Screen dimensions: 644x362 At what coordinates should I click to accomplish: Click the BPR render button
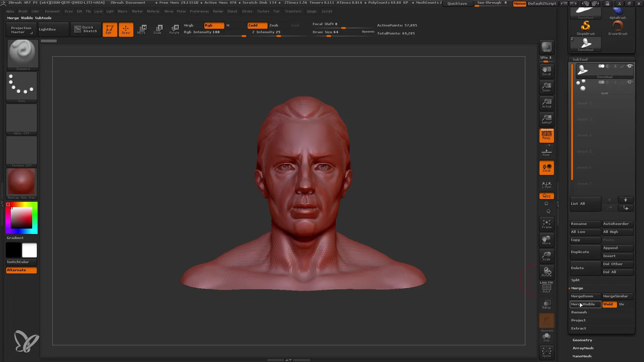point(546,47)
